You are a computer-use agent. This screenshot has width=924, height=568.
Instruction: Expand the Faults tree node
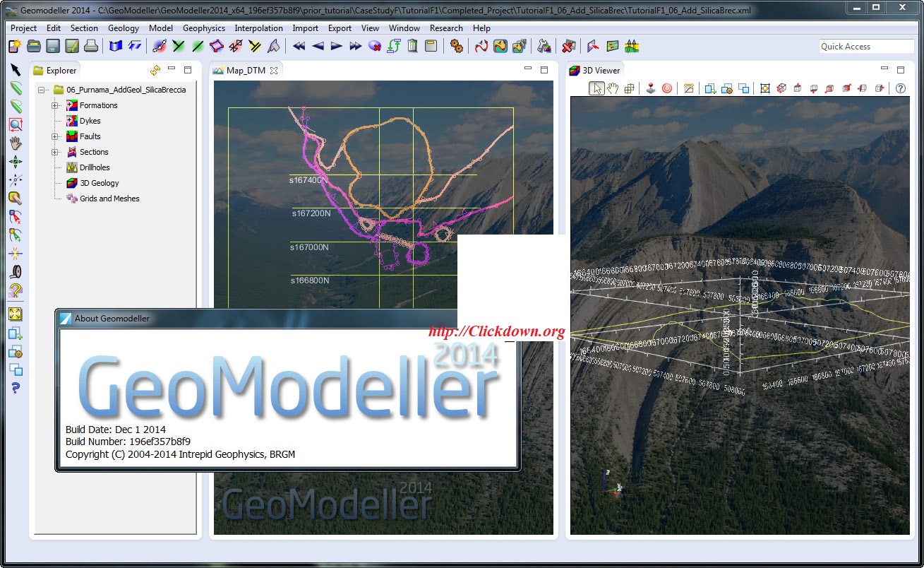tap(55, 136)
